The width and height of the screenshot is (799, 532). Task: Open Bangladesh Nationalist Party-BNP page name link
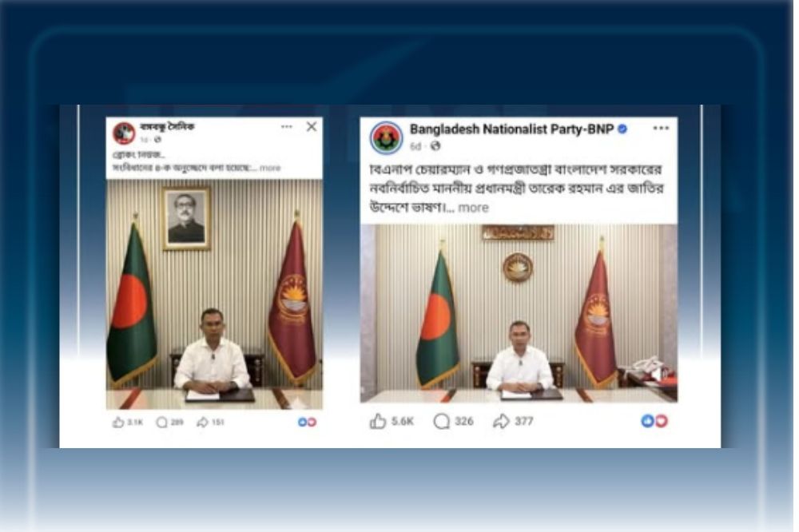click(511, 129)
